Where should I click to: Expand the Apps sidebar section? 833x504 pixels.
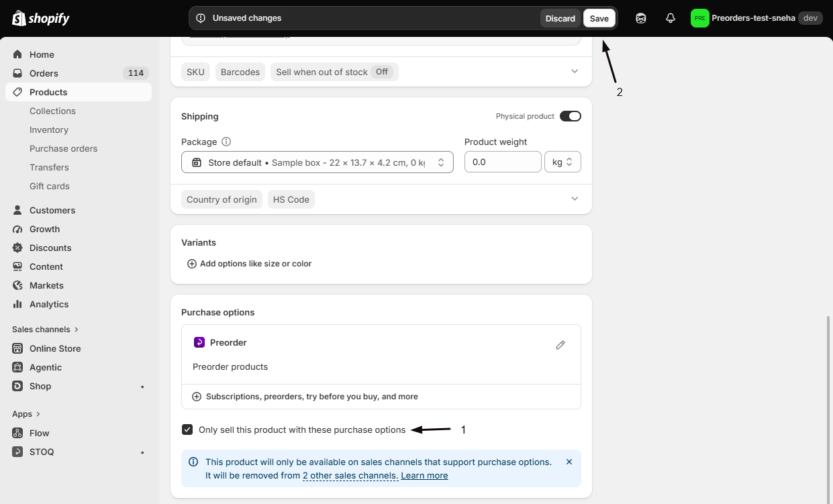tap(26, 414)
